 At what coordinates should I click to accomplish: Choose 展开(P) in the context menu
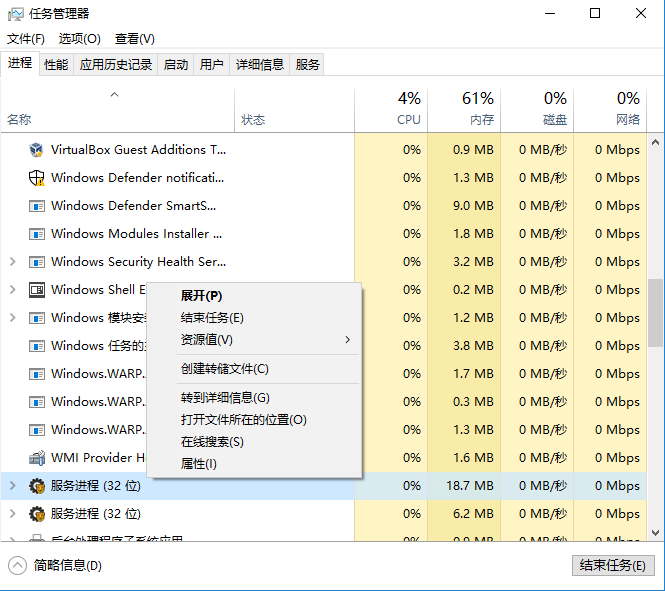[254, 296]
